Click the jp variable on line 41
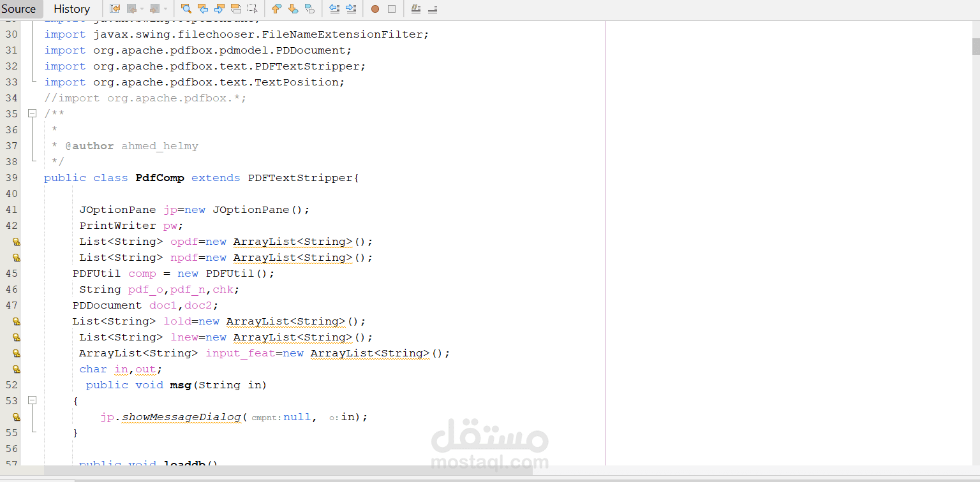 pyautogui.click(x=170, y=210)
